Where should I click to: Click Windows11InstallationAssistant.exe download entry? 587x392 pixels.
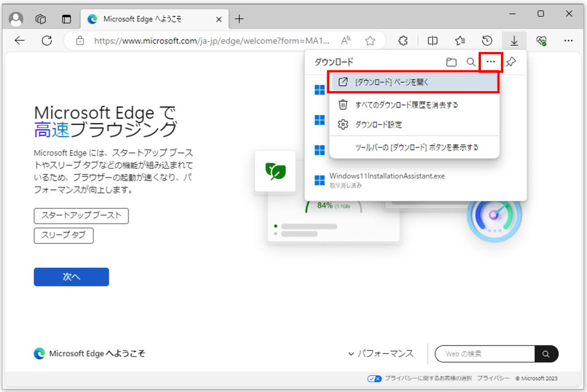point(416,180)
